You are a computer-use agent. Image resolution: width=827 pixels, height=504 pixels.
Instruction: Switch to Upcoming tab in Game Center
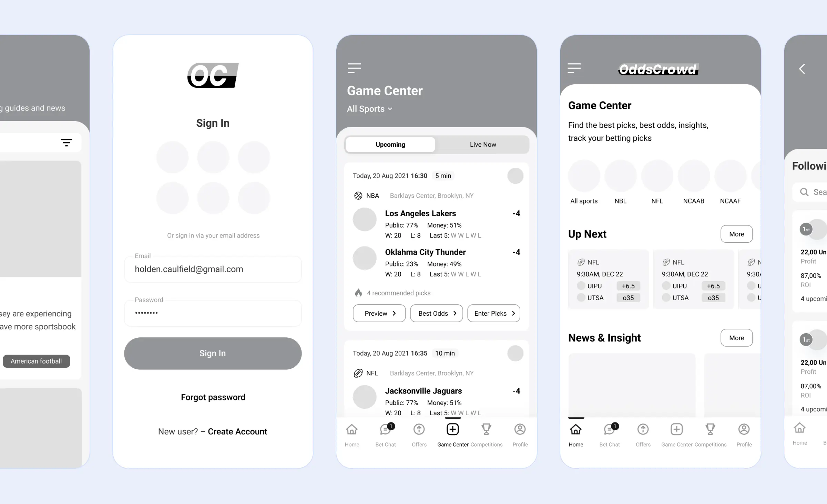(x=389, y=144)
